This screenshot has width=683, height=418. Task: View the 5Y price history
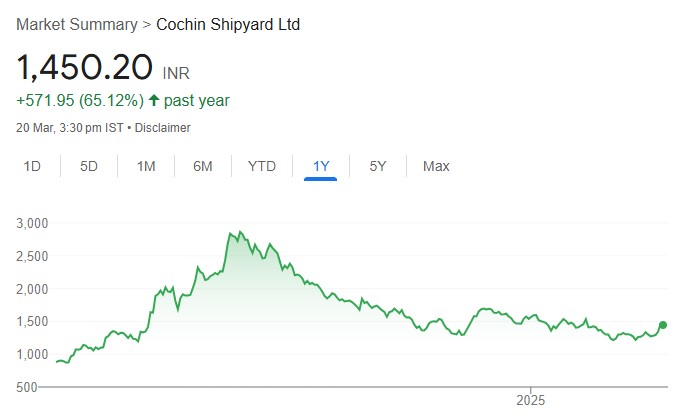(x=378, y=166)
